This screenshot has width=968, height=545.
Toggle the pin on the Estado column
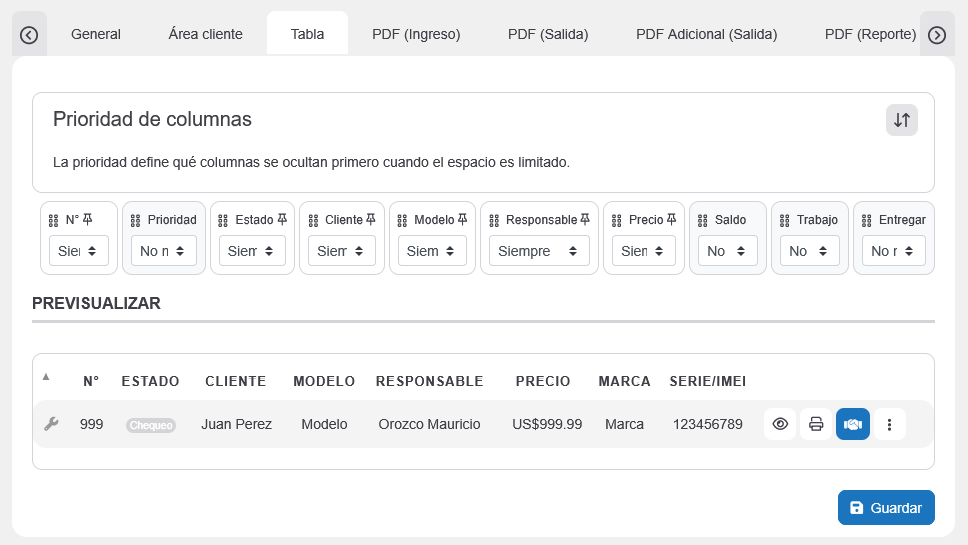point(282,219)
